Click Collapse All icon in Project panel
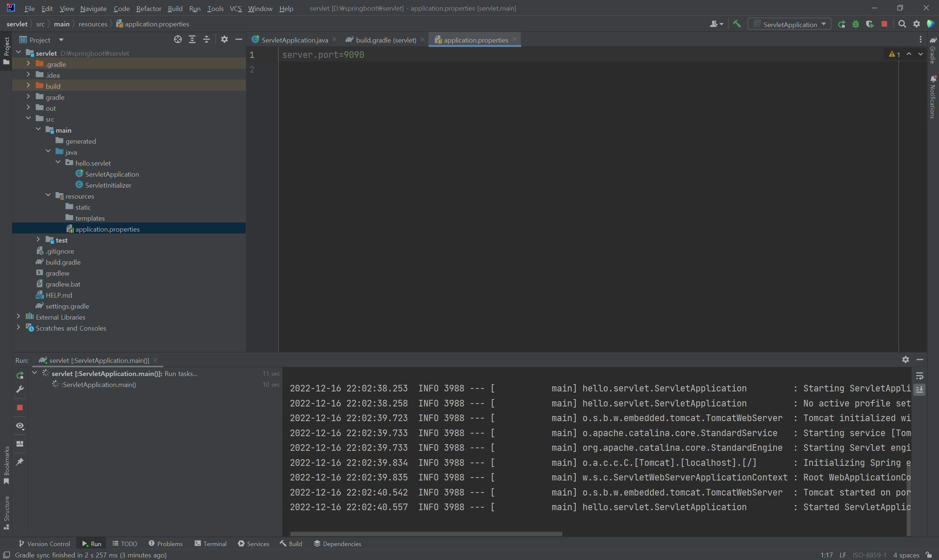The width and height of the screenshot is (939, 560). pos(206,40)
